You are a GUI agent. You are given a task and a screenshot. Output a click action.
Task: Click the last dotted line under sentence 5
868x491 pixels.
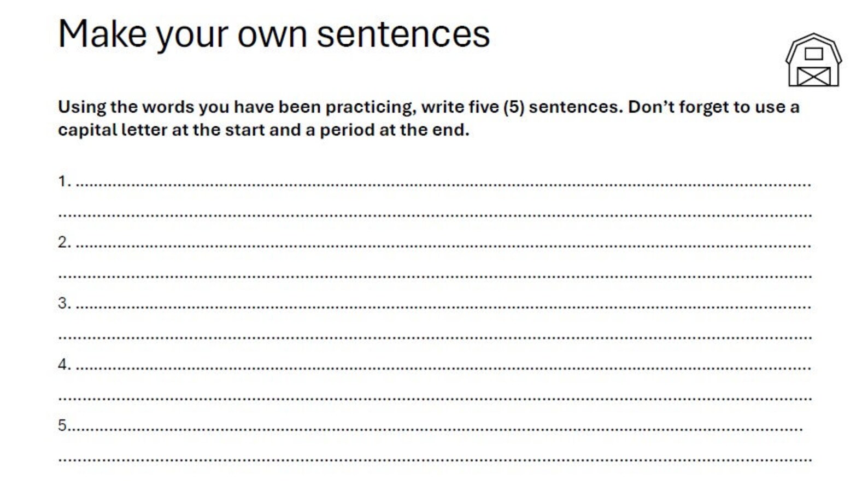(435, 460)
